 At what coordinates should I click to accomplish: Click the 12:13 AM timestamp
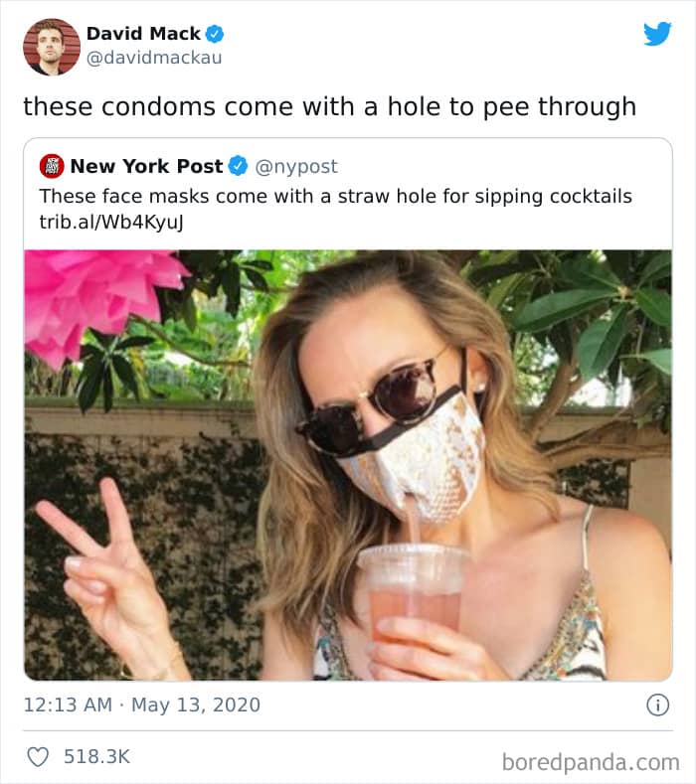point(68,705)
